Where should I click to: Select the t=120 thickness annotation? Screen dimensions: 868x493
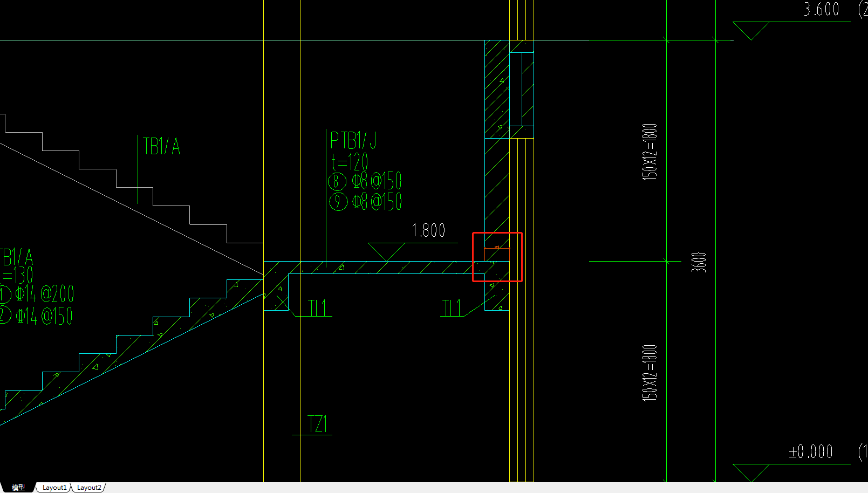pyautogui.click(x=350, y=162)
